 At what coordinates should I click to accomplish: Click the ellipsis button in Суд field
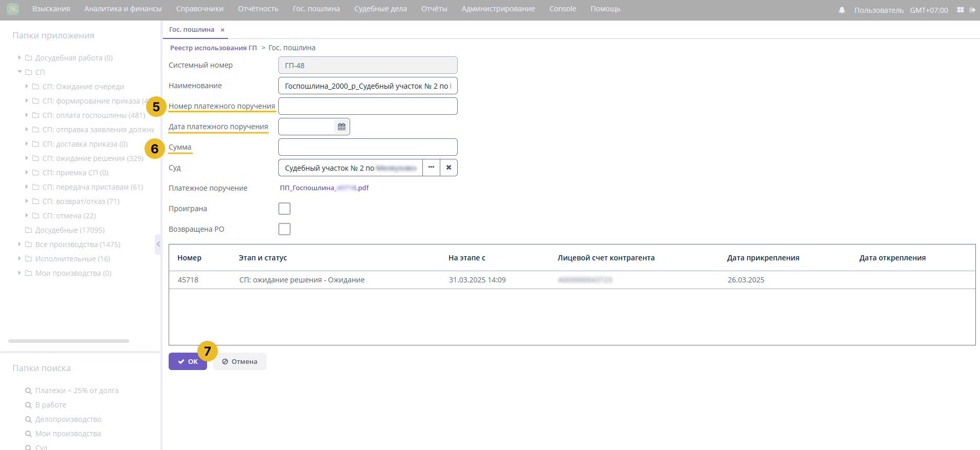tap(431, 168)
